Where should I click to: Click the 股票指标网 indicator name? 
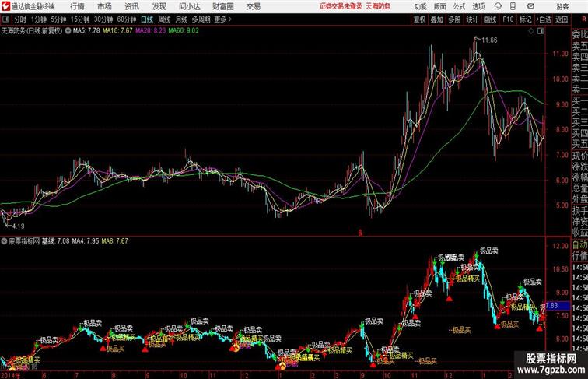[x=24, y=241]
